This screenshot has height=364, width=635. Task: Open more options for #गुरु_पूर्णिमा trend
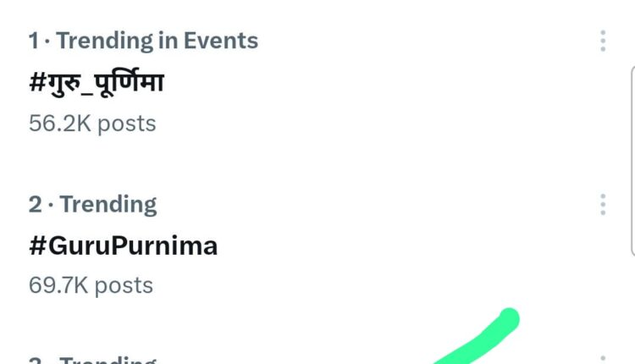(x=603, y=41)
